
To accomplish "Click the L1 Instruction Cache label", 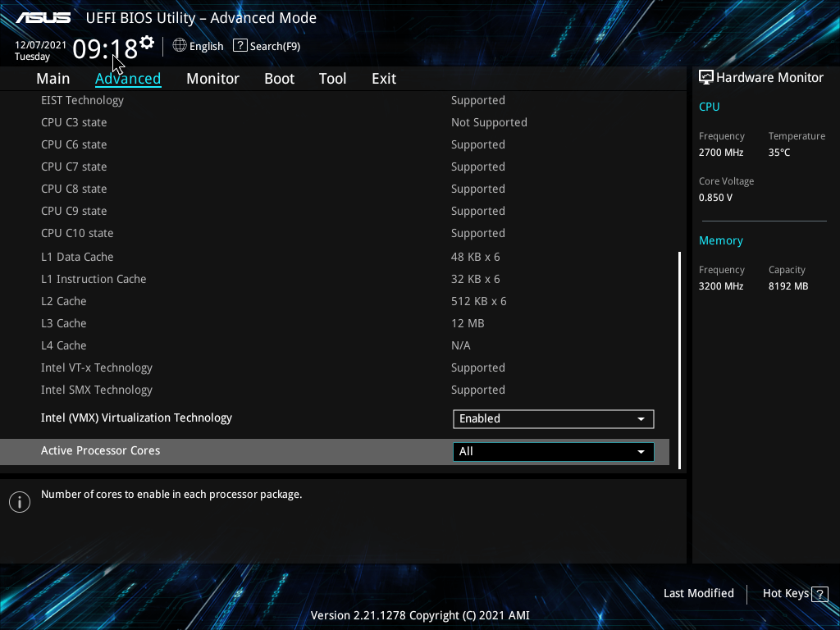I will [x=94, y=279].
